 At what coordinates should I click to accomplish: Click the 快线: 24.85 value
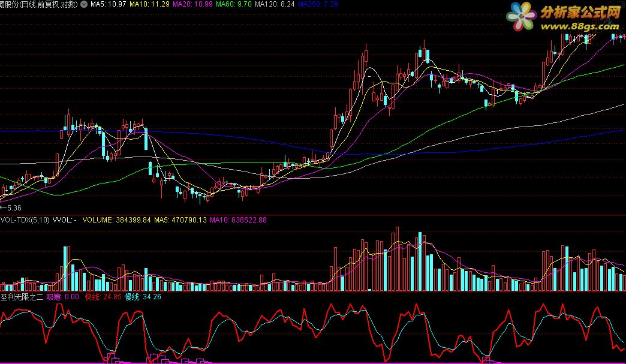[103, 297]
